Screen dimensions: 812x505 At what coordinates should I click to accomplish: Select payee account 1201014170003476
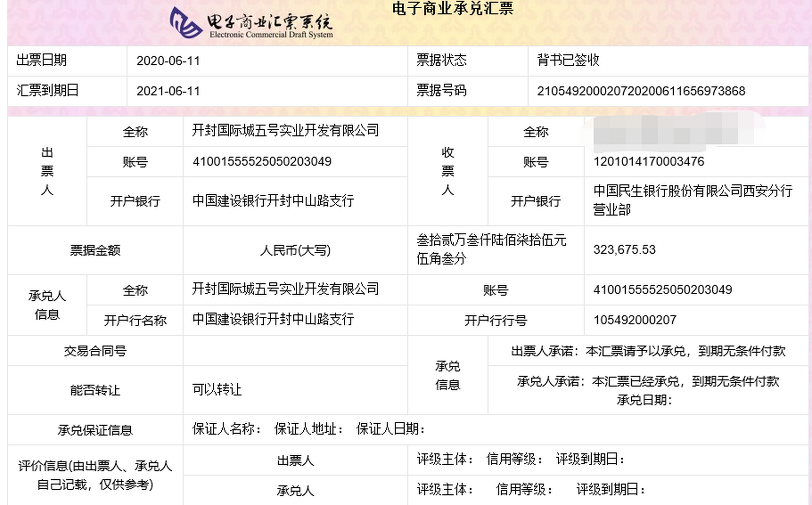click(649, 162)
